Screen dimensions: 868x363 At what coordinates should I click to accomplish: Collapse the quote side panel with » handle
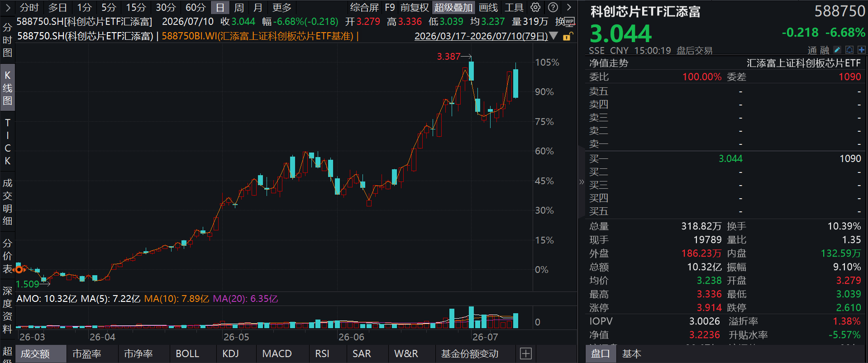tap(582, 182)
